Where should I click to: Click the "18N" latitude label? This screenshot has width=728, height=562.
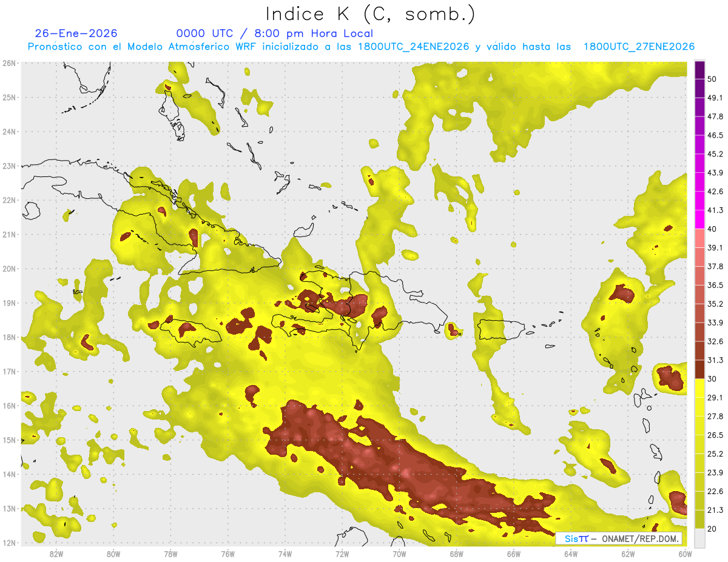coord(9,337)
